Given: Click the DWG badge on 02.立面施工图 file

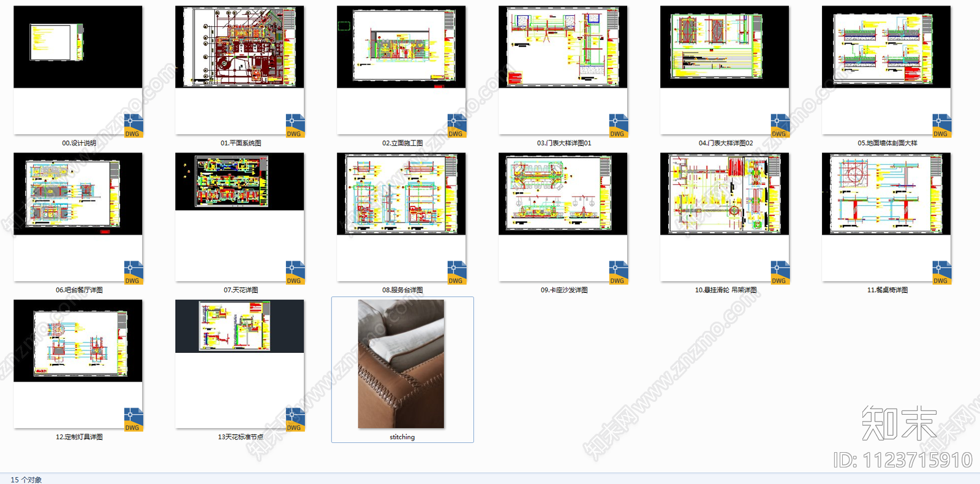Looking at the screenshot, I should 457,126.
